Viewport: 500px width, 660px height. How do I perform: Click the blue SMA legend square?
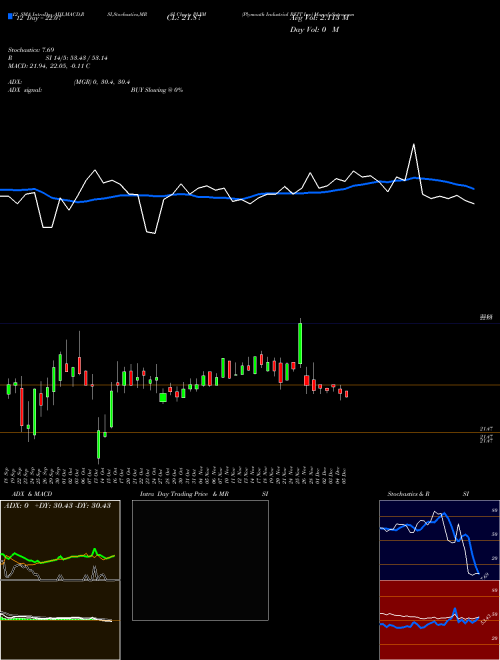tap(11, 16)
